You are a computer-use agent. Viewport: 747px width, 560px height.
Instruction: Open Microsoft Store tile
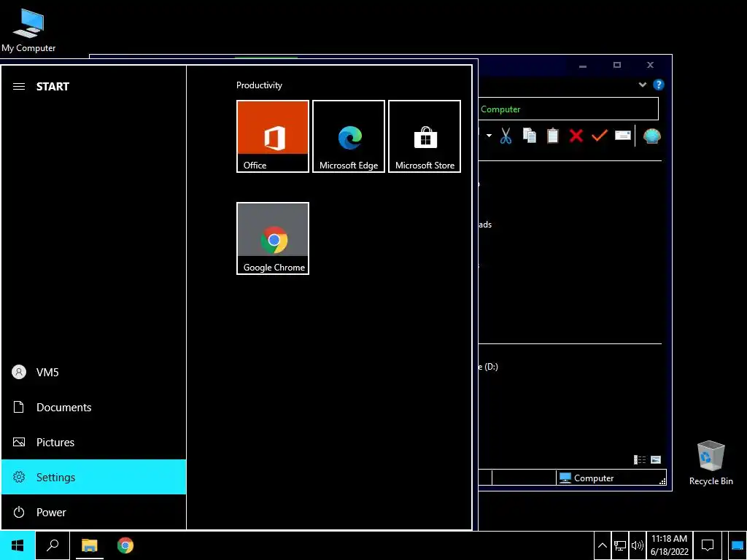click(425, 136)
